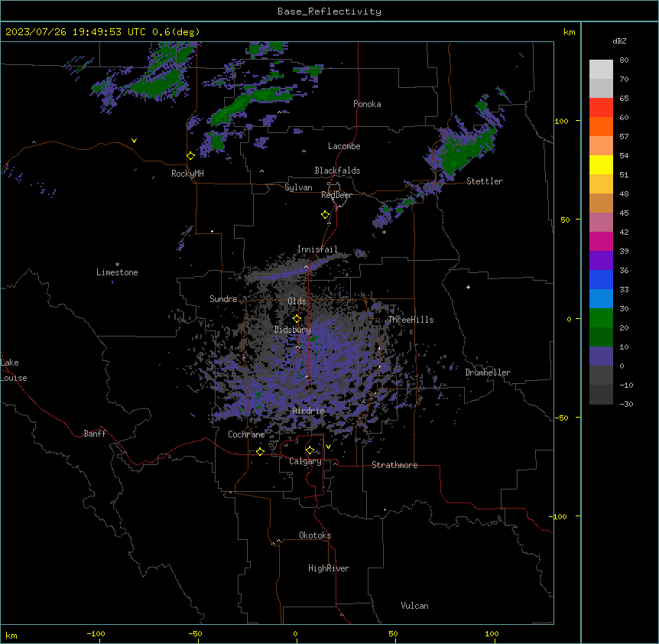
Task: Select the yellow diamond marker below RedDeer
Action: pos(326,215)
